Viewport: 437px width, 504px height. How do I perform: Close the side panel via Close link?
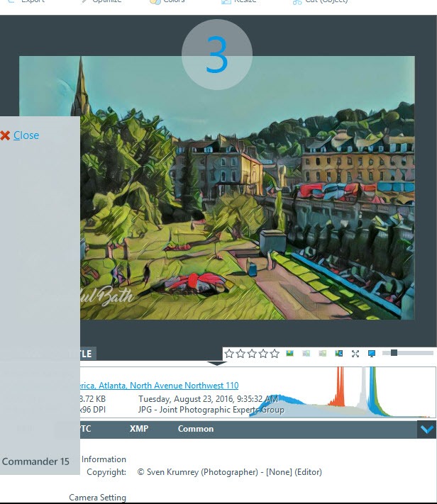[x=26, y=135]
